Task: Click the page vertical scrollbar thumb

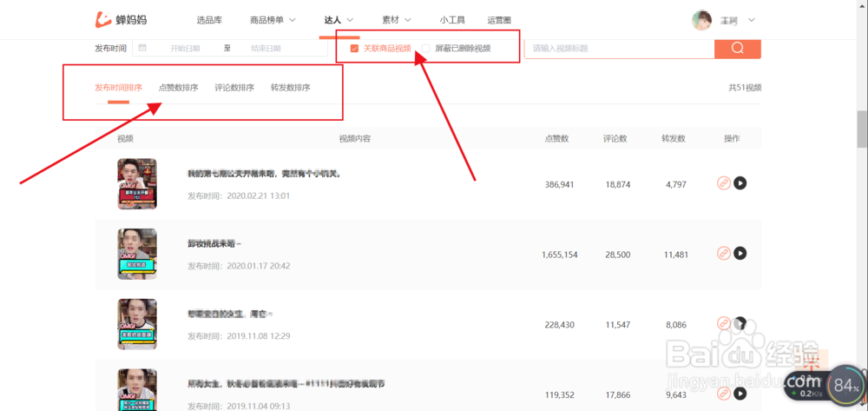Action: (x=862, y=129)
